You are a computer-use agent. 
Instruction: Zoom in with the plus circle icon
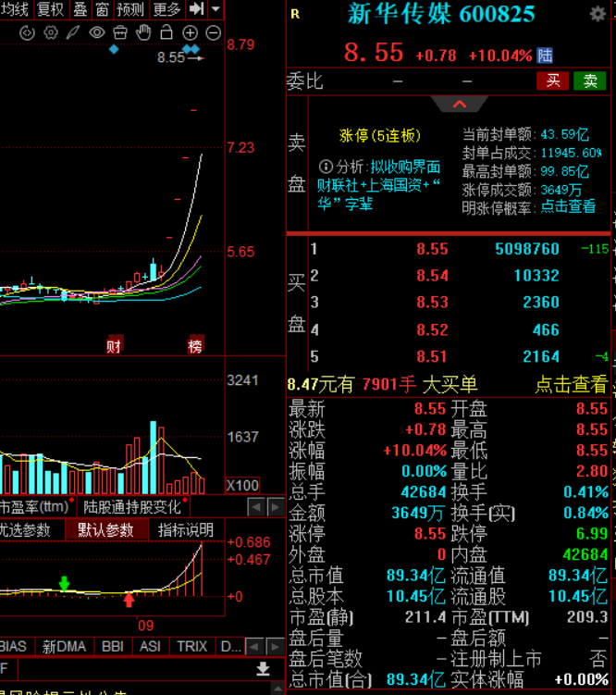(x=190, y=32)
